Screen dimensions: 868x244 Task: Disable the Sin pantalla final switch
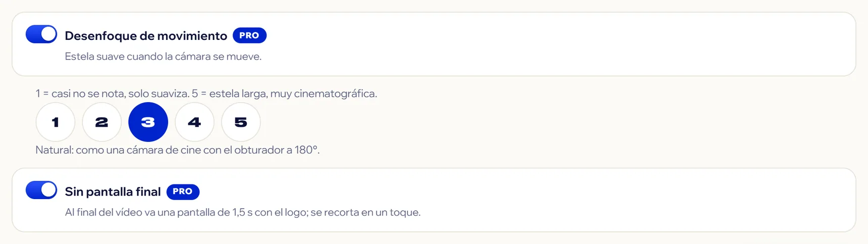41,190
